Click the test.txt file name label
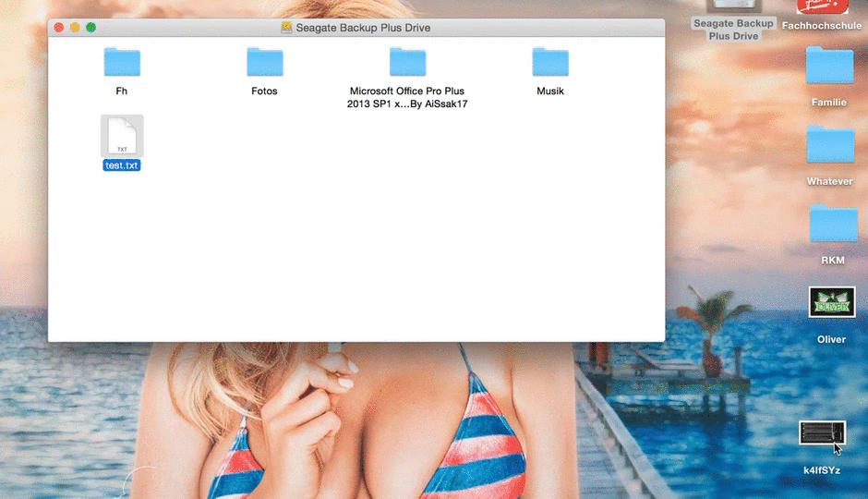This screenshot has height=499, width=868. [x=122, y=165]
